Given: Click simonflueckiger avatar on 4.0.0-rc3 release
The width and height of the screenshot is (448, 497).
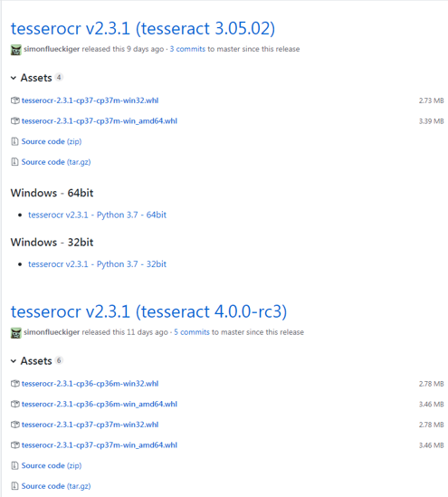Looking at the screenshot, I should tap(16, 333).
